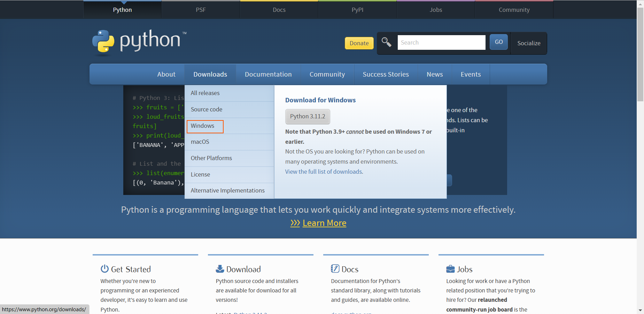Click the magnifying glass search icon
The width and height of the screenshot is (644, 314).
(386, 42)
